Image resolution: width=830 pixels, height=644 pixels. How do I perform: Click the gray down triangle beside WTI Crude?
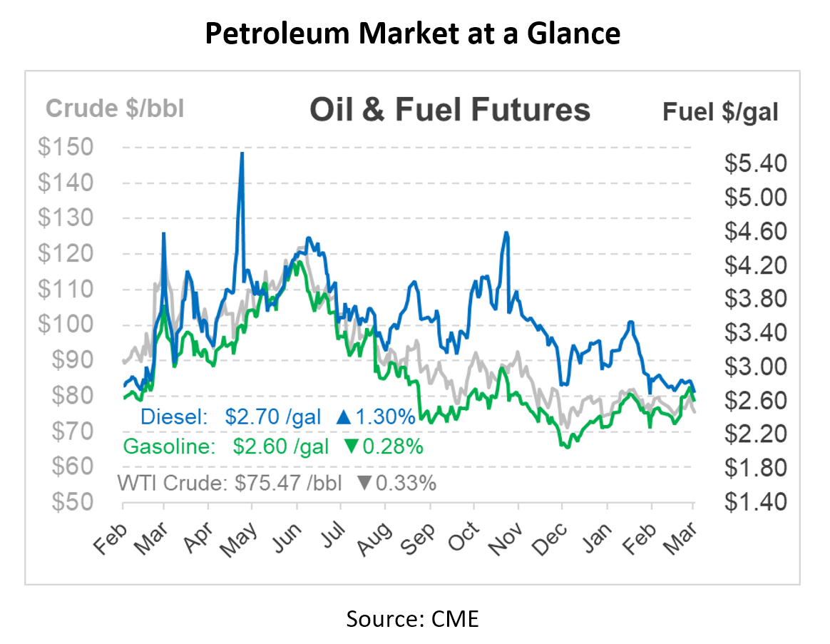[x=364, y=484]
